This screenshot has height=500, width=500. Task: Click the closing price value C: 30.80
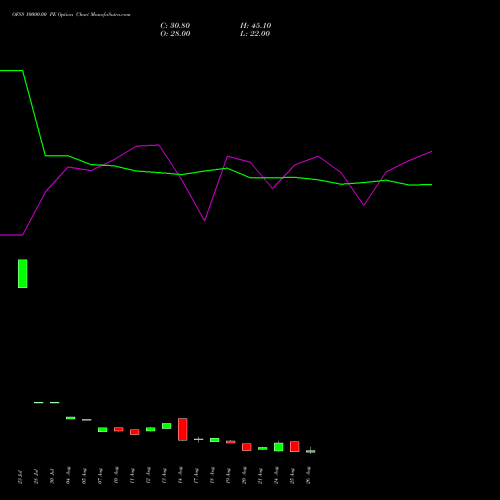175,26
